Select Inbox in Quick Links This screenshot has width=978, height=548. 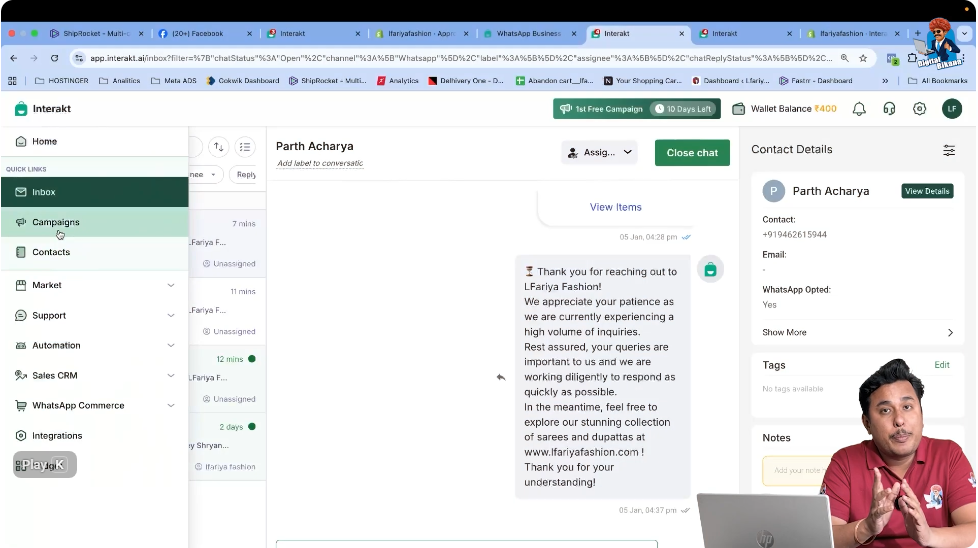(x=94, y=192)
